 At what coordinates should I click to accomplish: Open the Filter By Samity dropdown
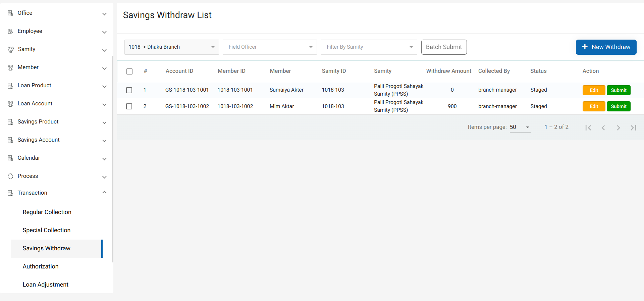coord(369,47)
